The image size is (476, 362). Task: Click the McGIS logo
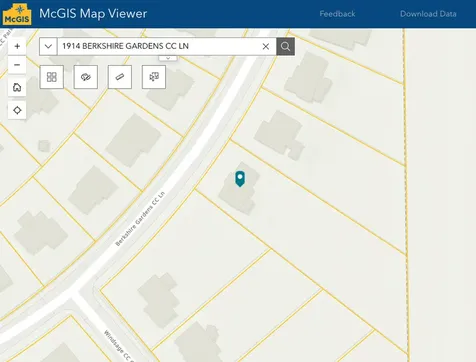tap(17, 14)
